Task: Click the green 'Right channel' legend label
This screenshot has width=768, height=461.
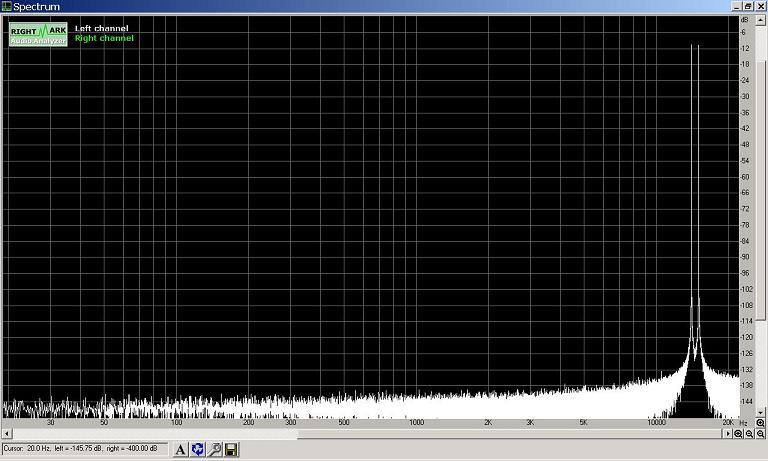Action: click(104, 38)
